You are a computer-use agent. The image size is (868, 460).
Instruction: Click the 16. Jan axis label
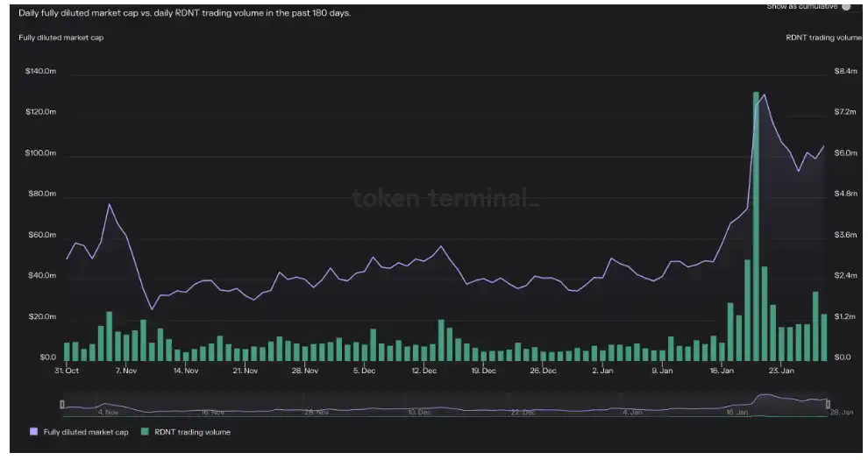pyautogui.click(x=722, y=371)
